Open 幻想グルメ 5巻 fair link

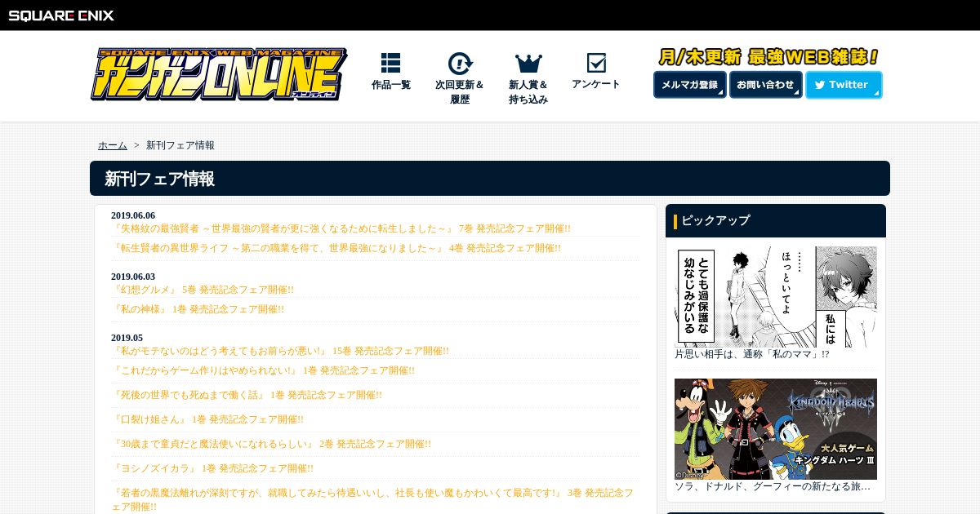click(203, 290)
